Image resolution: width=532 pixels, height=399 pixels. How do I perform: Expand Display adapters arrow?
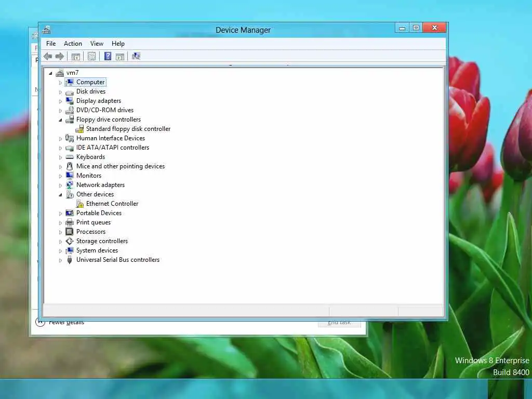pyautogui.click(x=60, y=101)
